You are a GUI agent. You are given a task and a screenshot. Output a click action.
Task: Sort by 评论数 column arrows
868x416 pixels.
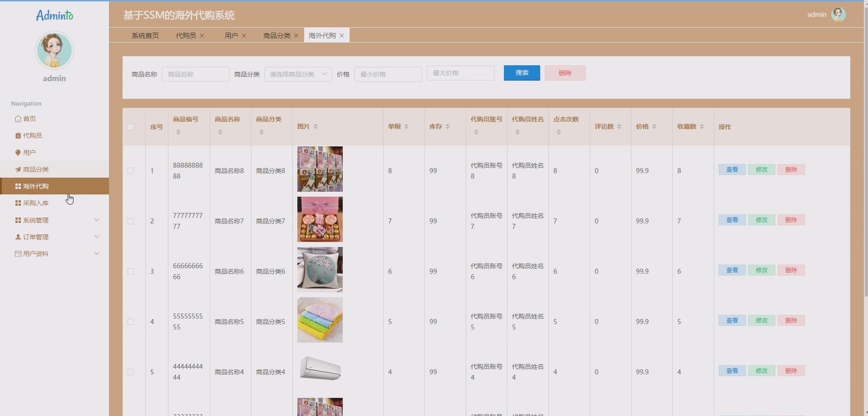[x=619, y=127]
